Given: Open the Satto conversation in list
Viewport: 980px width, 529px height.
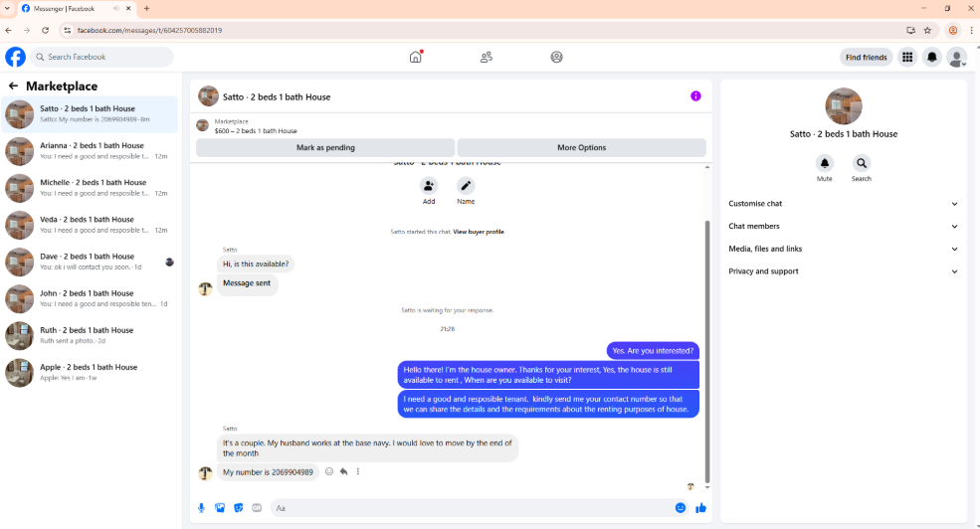Looking at the screenshot, I should pyautogui.click(x=90, y=114).
